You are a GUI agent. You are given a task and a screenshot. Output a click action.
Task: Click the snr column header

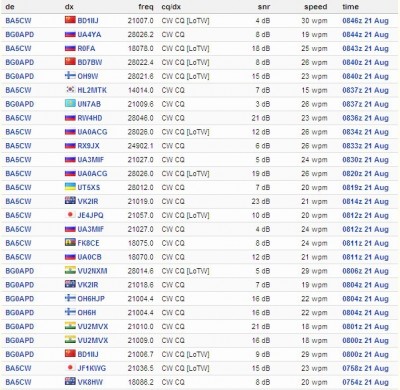click(x=264, y=7)
